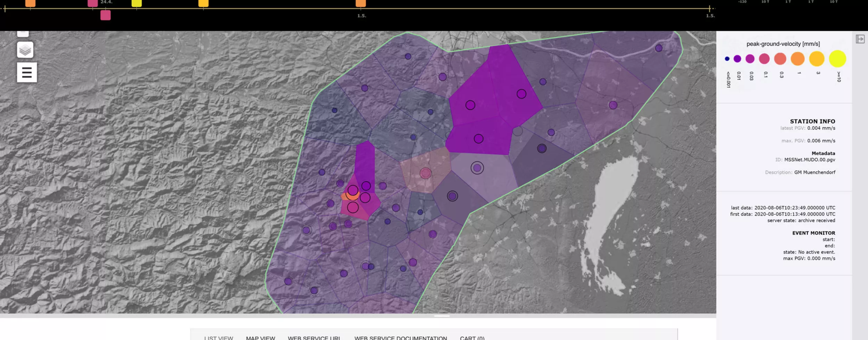Click the partially hidden zoom button above layers icon
This screenshot has height=340, width=868.
tap(23, 33)
